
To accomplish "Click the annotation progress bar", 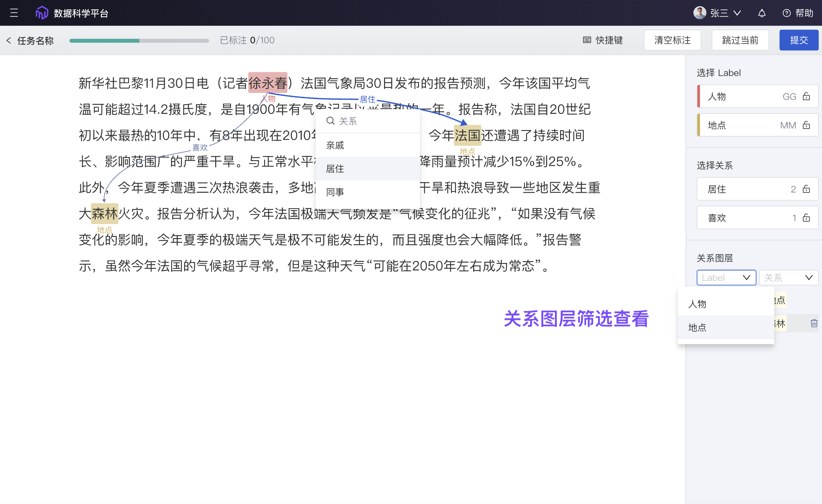I will (x=139, y=41).
